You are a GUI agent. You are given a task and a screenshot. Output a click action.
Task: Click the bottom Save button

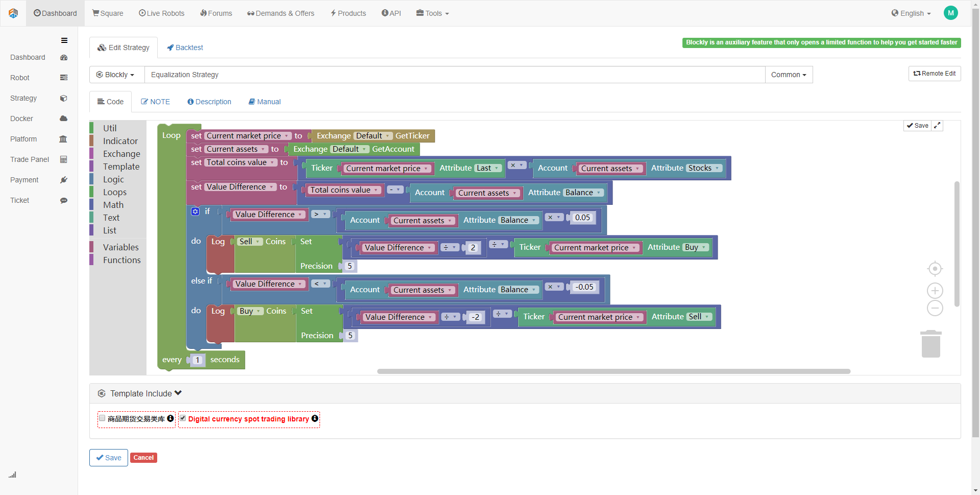tap(109, 458)
